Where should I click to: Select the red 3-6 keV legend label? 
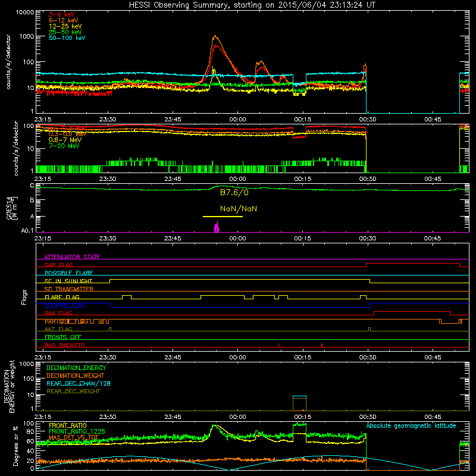click(x=61, y=14)
